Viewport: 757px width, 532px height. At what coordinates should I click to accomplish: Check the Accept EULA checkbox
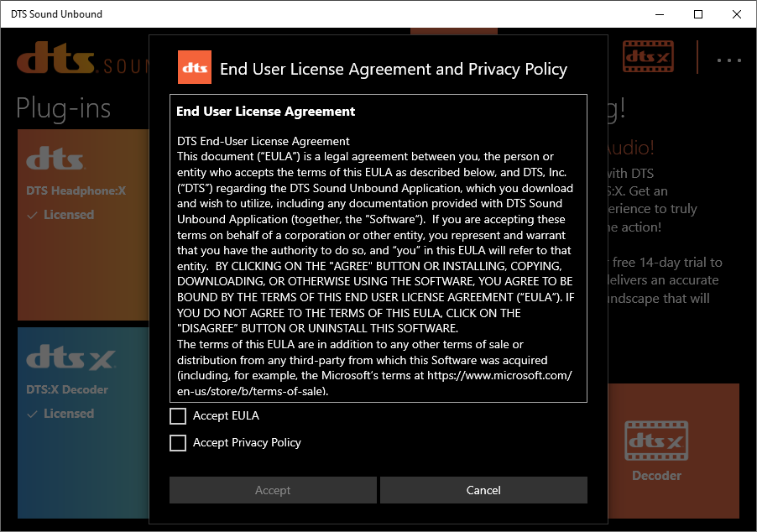[178, 415]
